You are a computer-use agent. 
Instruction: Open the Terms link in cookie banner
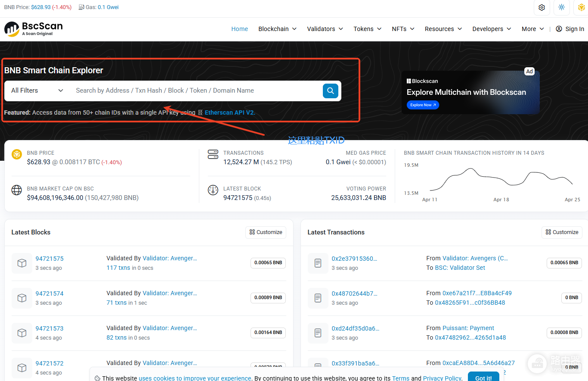pyautogui.click(x=401, y=378)
